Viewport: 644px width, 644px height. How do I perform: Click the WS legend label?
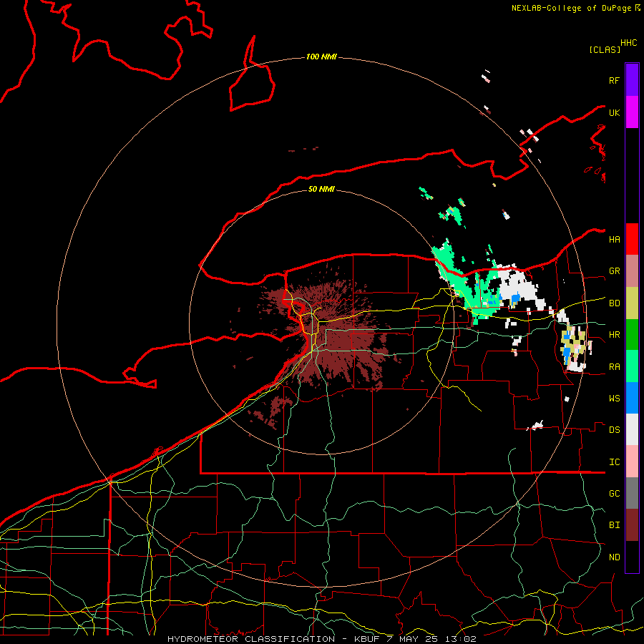click(x=614, y=399)
